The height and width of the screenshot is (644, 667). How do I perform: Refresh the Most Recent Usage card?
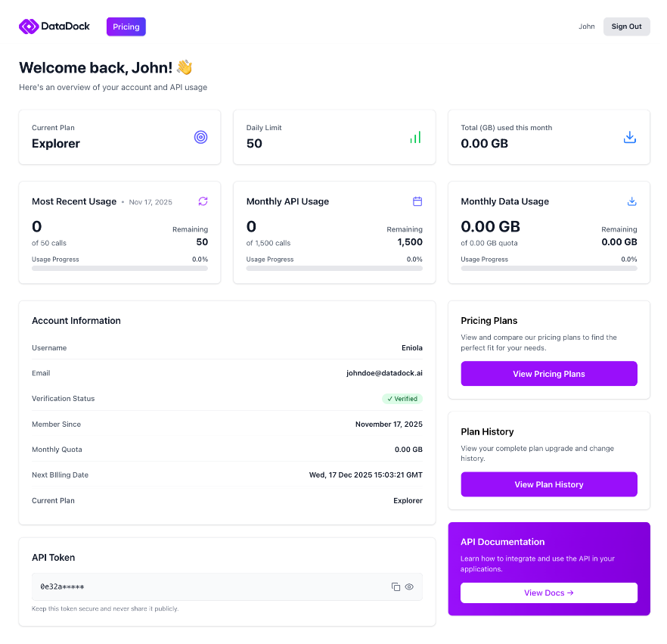(203, 201)
